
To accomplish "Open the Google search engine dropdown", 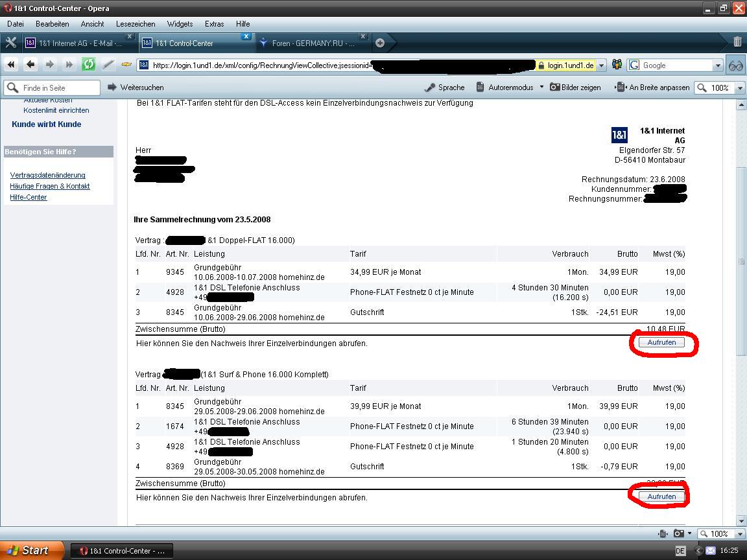I will click(718, 65).
